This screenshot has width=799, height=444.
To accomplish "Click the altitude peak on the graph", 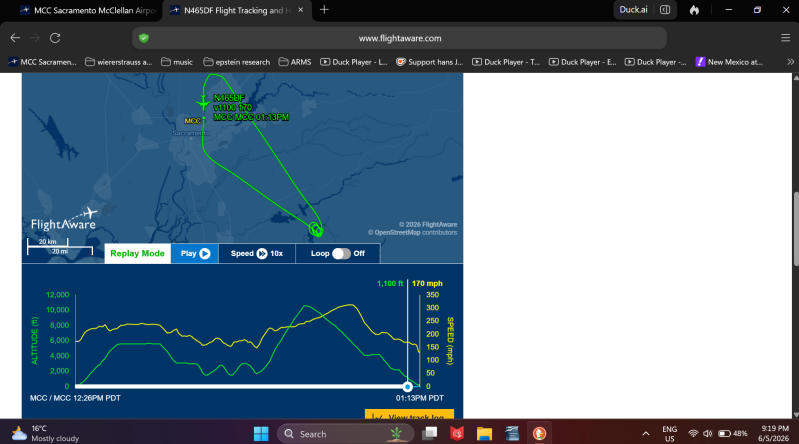I will tap(305, 306).
